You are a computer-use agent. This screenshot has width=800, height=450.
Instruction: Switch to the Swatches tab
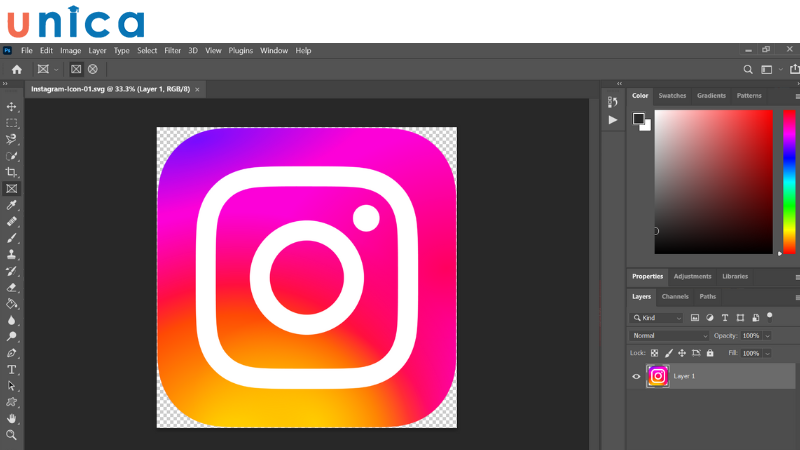[x=672, y=96]
